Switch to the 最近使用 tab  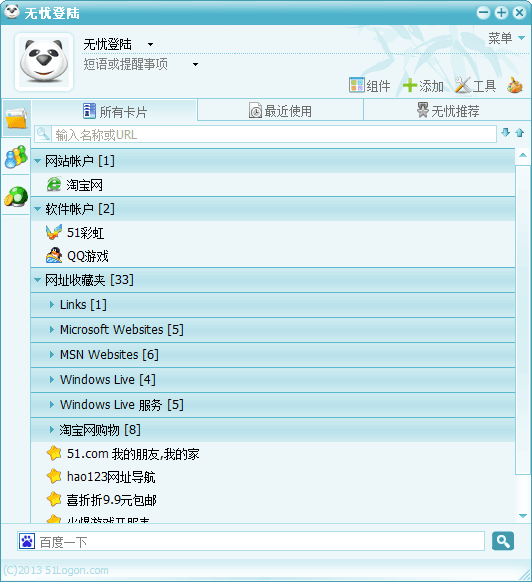click(280, 111)
